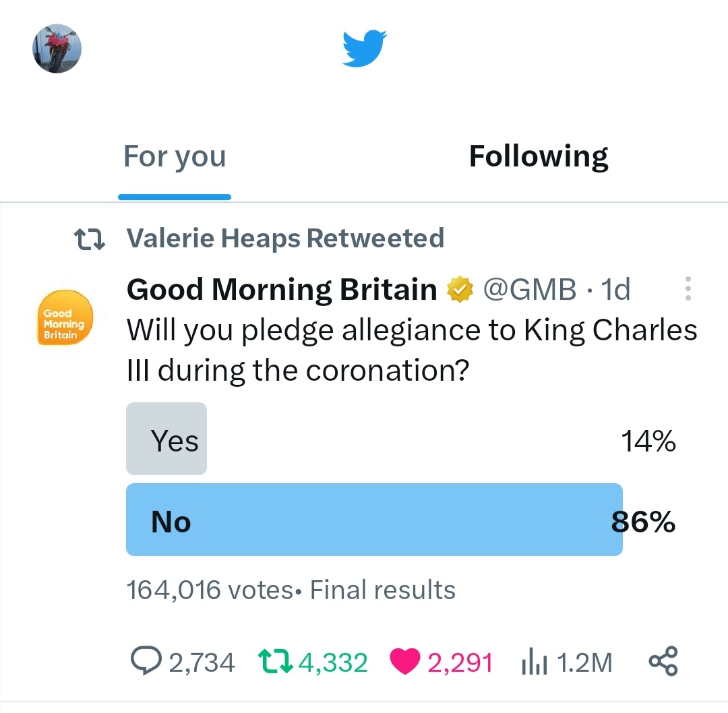
Task: Select the Yes poll result bar
Action: (166, 439)
